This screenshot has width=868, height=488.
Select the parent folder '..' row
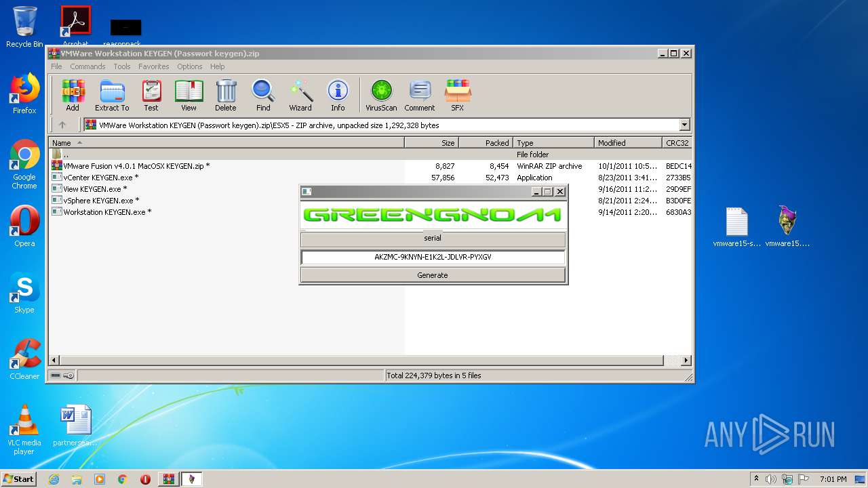(x=371, y=155)
